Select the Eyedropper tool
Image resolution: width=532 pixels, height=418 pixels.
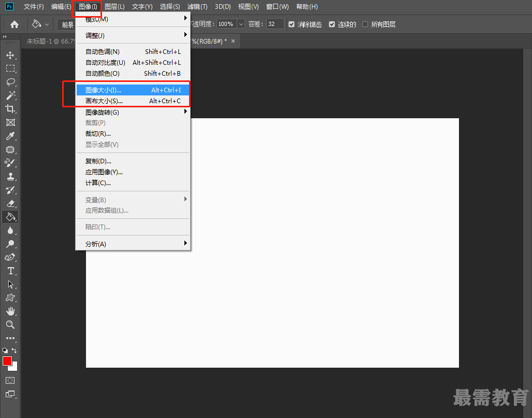10,136
